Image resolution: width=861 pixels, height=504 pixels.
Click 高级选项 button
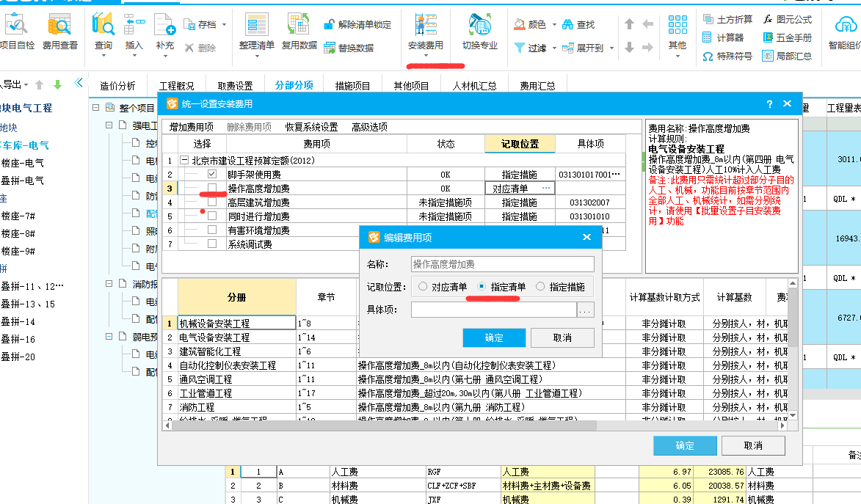coord(369,127)
